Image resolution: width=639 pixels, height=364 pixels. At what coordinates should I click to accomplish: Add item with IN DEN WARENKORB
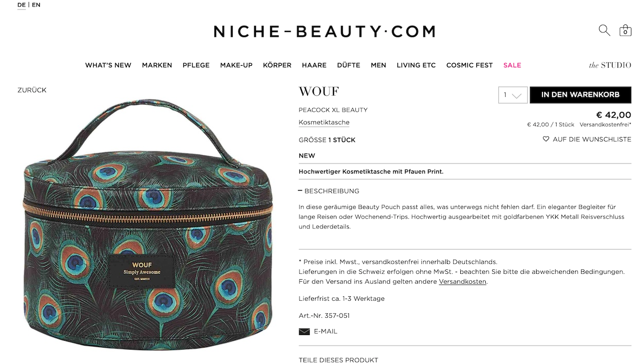pos(580,95)
